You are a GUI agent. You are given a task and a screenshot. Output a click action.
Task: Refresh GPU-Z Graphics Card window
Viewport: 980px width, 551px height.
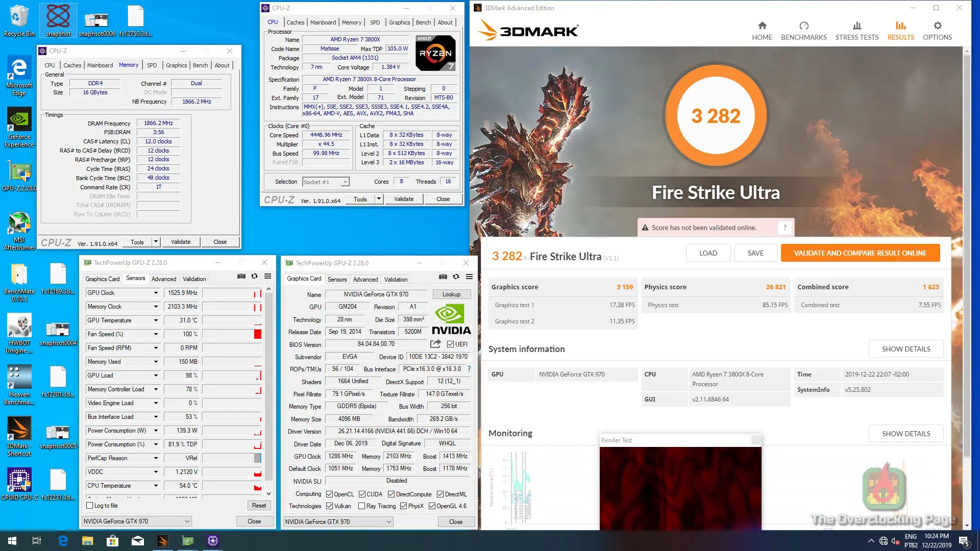pos(456,277)
